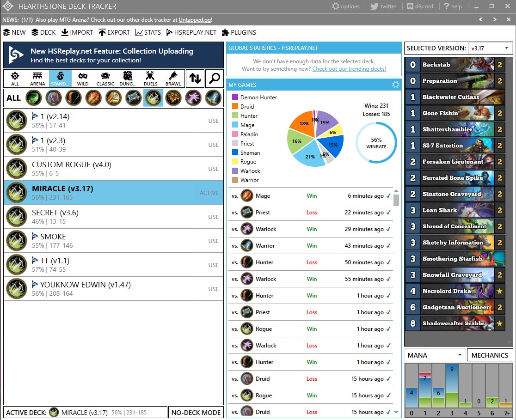
Task: Click 'Check out our trending decks!' link
Action: pos(349,69)
